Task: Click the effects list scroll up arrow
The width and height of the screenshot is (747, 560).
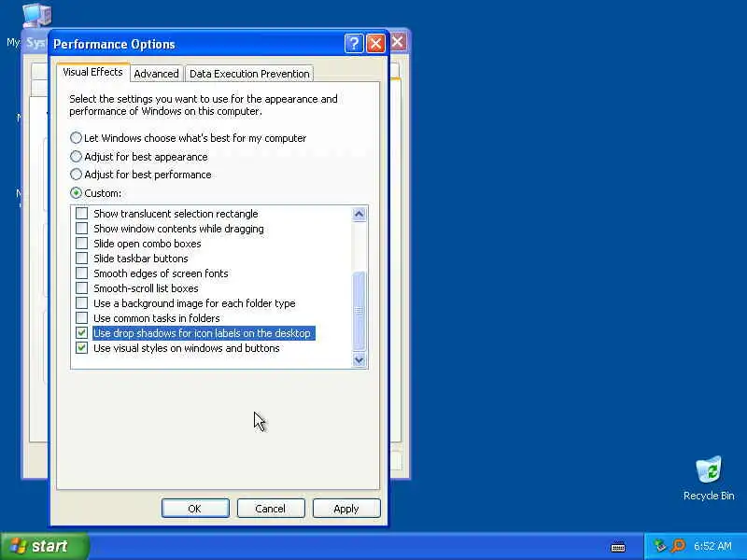Action: pos(359,215)
